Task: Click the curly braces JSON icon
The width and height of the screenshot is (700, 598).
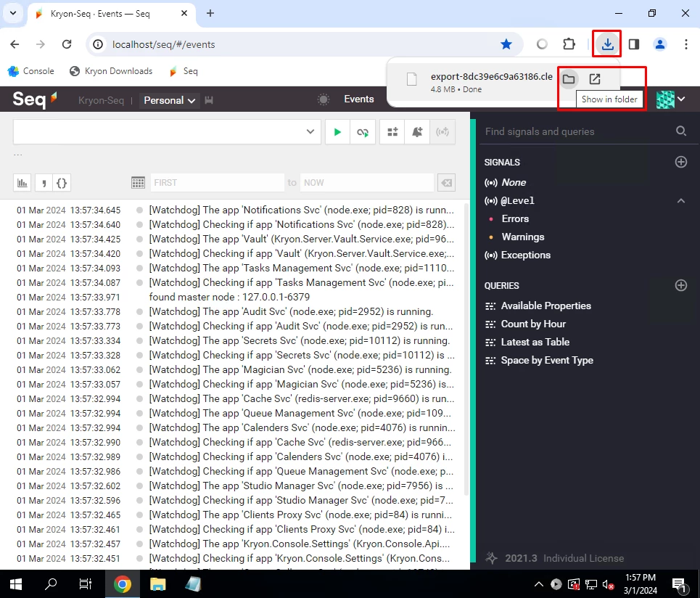Action: pyautogui.click(x=62, y=183)
